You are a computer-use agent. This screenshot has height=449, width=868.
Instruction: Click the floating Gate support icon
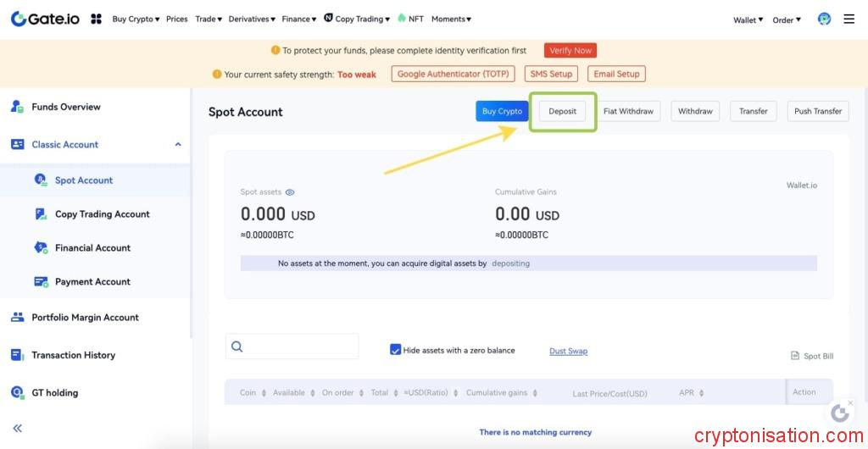[x=840, y=413]
